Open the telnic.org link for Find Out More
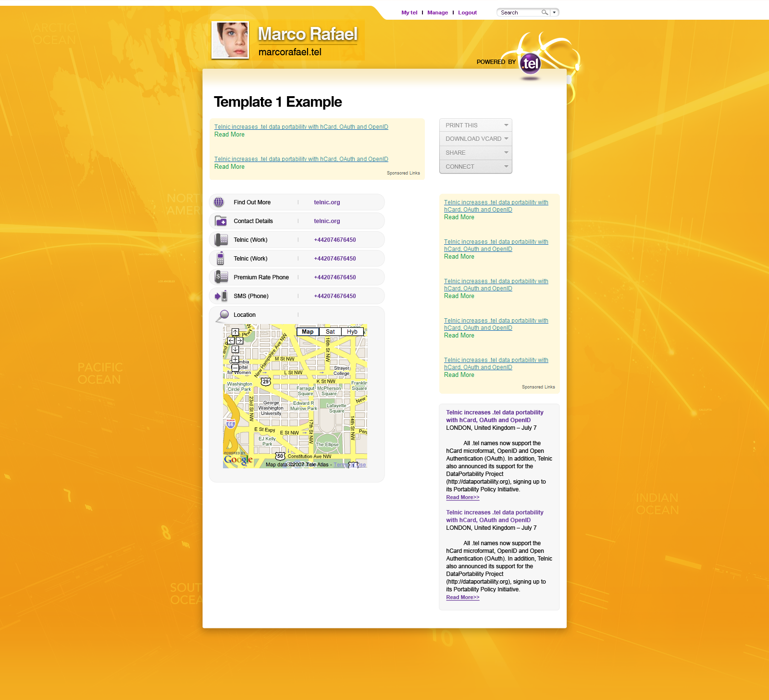The width and height of the screenshot is (769, 700). 327,202
